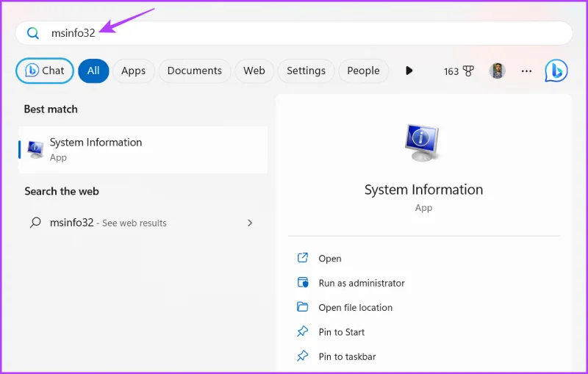
Task: Click the System Information title in preview pane
Action: pyautogui.click(x=424, y=190)
